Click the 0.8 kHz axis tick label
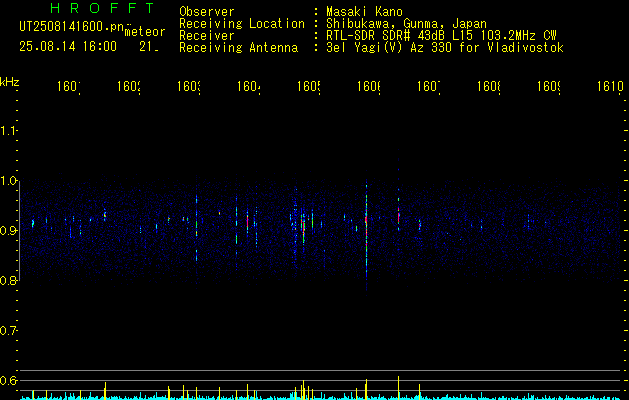 [8, 280]
